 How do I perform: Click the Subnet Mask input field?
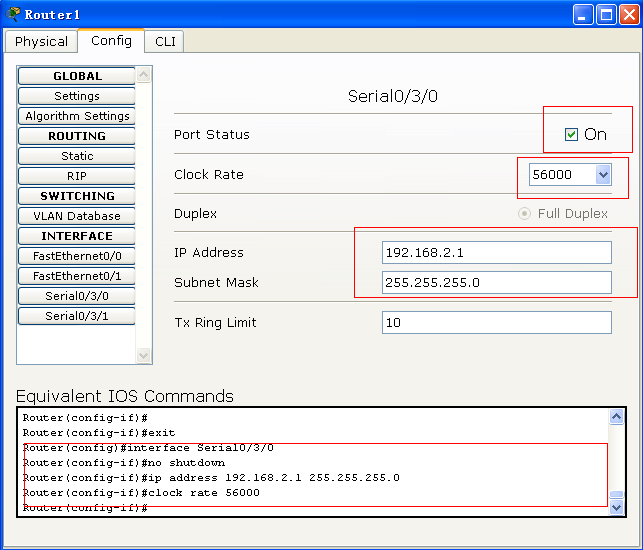pyautogui.click(x=496, y=282)
